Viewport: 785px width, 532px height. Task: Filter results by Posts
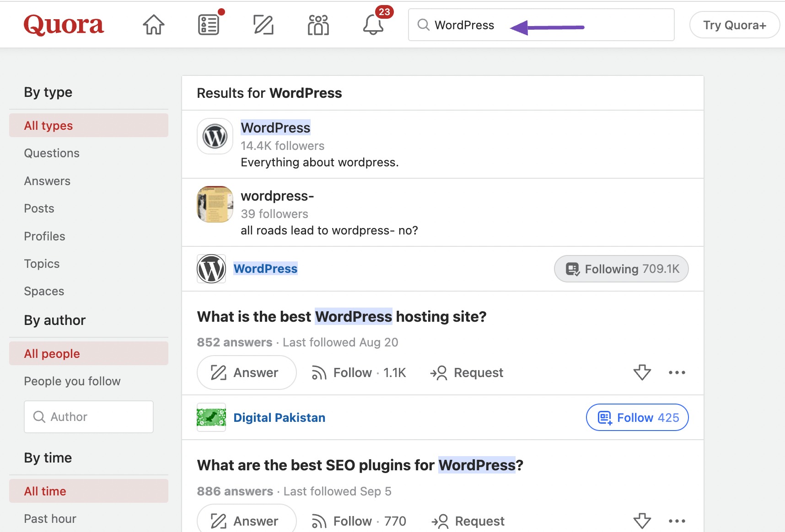tap(39, 208)
